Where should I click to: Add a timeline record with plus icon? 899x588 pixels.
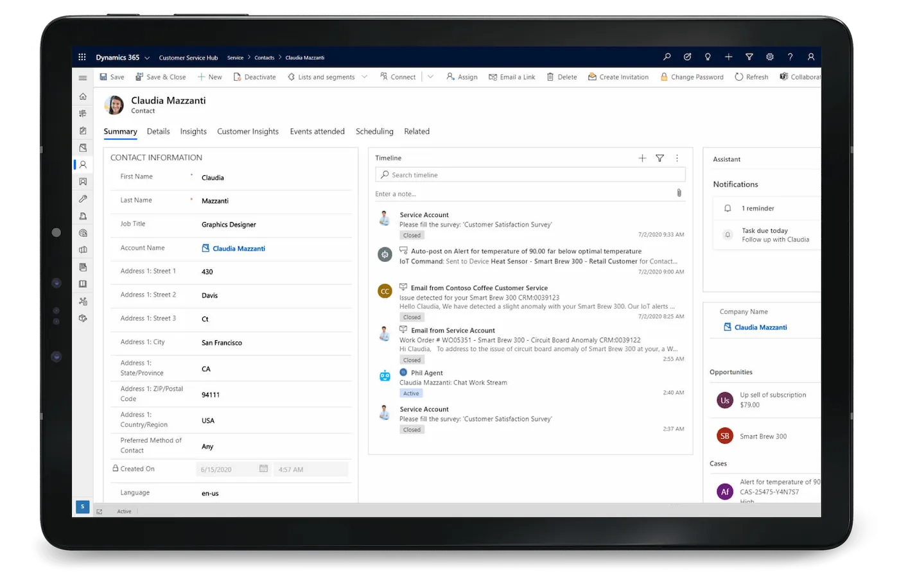click(x=642, y=158)
